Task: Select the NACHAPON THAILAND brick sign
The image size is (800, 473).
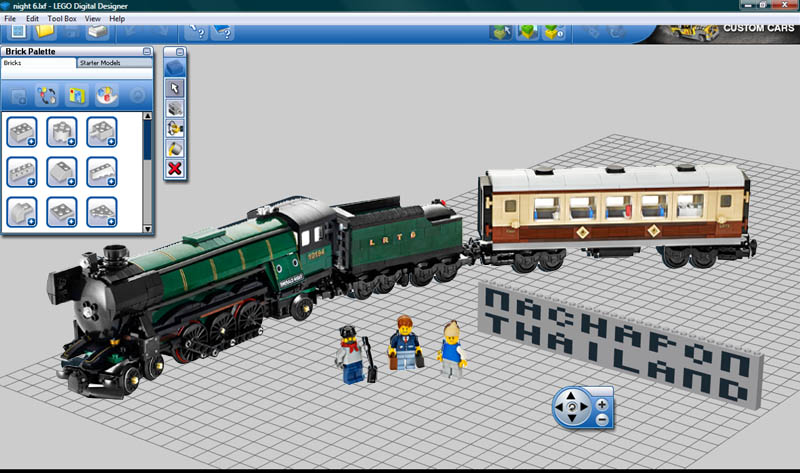Action: click(620, 344)
